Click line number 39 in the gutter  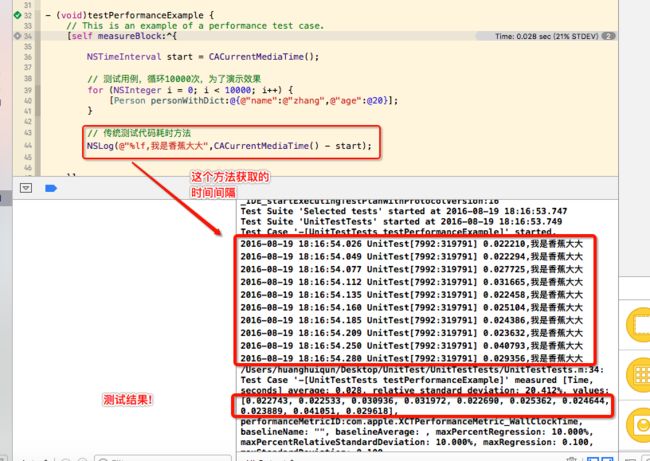tap(28, 90)
